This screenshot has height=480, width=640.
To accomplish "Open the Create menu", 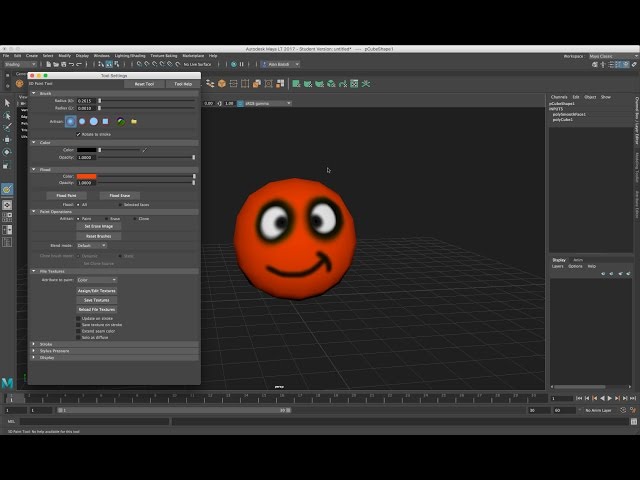I will (x=32, y=56).
